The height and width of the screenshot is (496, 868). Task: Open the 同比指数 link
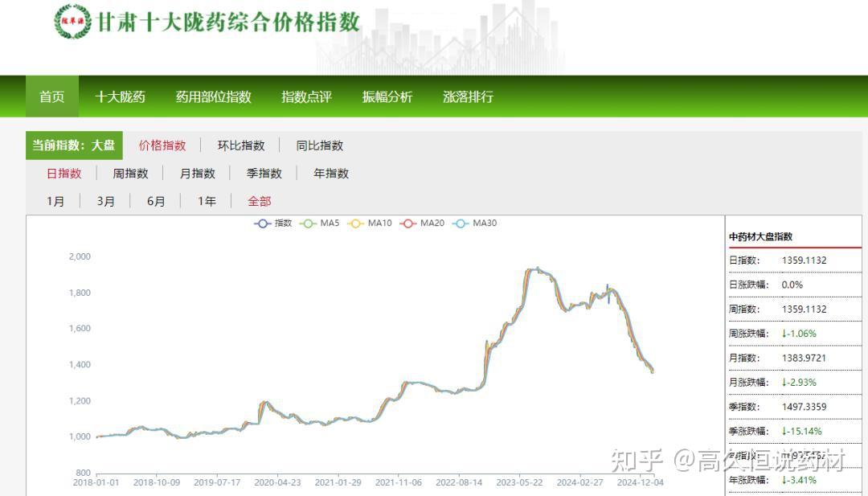click(x=320, y=146)
